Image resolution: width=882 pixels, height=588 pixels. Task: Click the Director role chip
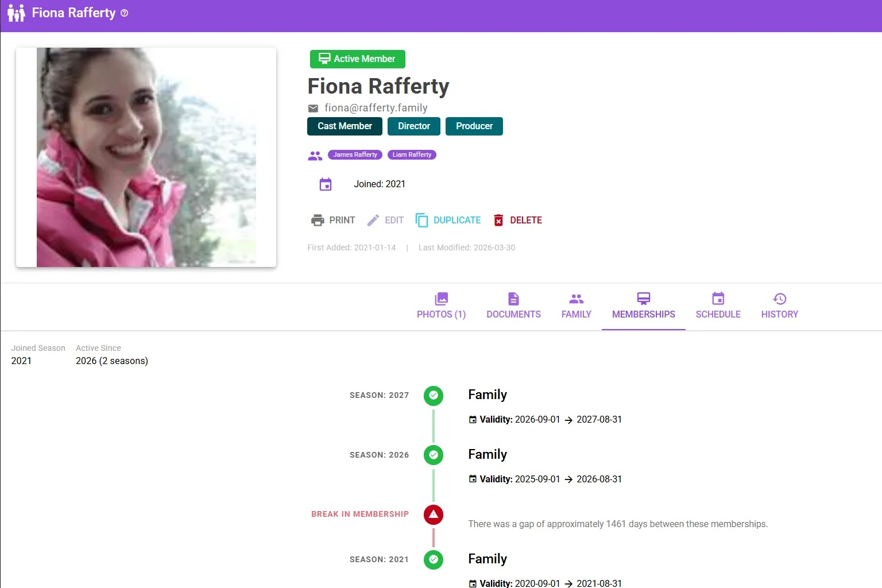click(413, 126)
